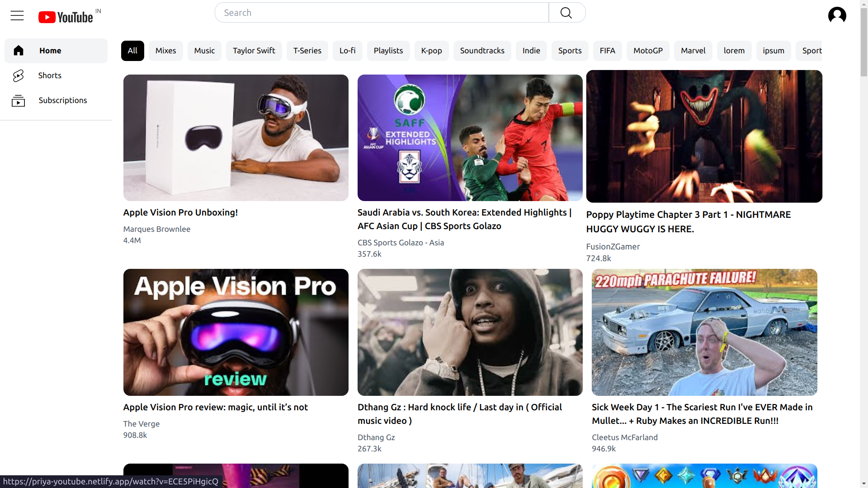Click view count 908.8k
The height and width of the screenshot is (488, 868).
[x=135, y=435]
